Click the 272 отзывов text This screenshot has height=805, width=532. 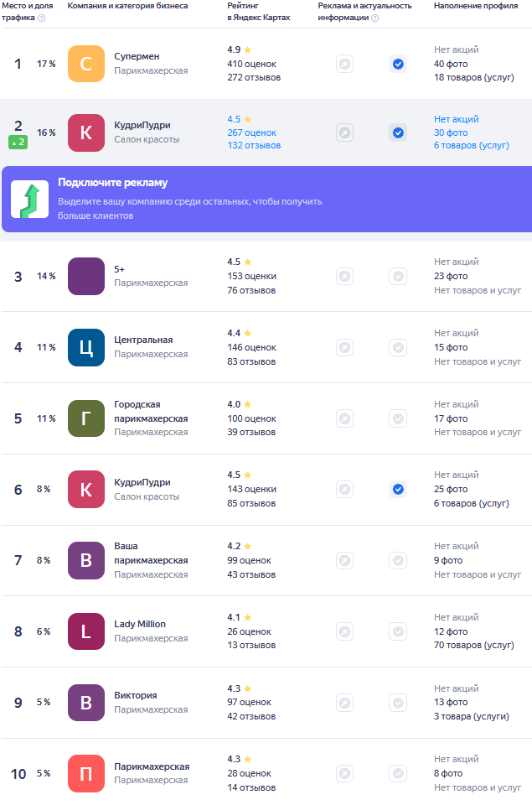coord(254,77)
